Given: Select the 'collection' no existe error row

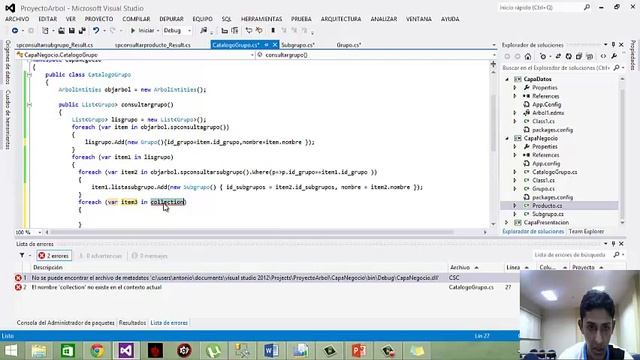Looking at the screenshot, I should coord(267,288).
